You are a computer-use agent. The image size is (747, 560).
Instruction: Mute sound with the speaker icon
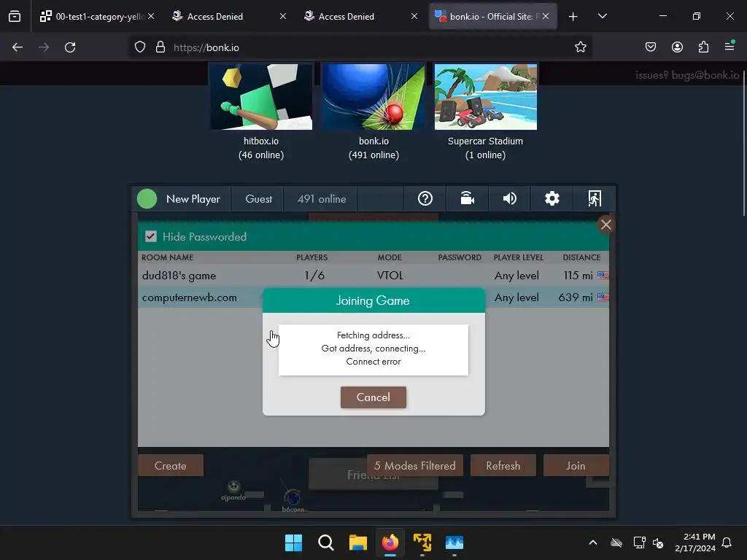(509, 198)
